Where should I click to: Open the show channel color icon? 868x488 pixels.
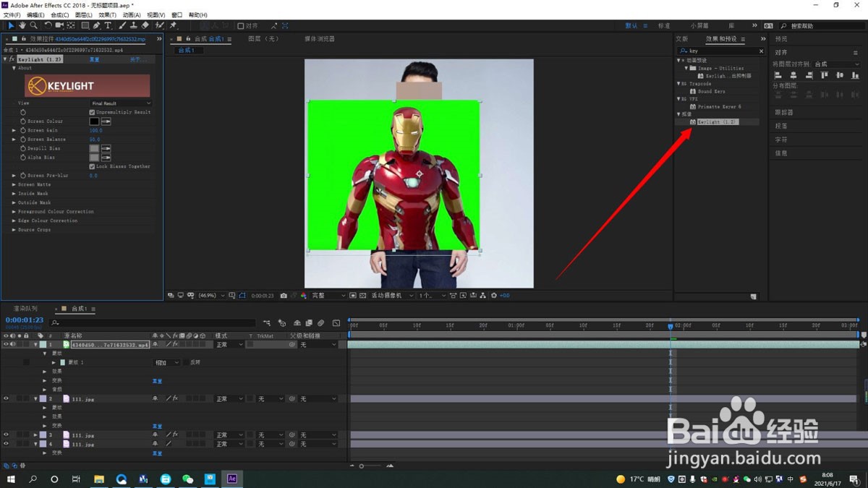[x=302, y=296]
